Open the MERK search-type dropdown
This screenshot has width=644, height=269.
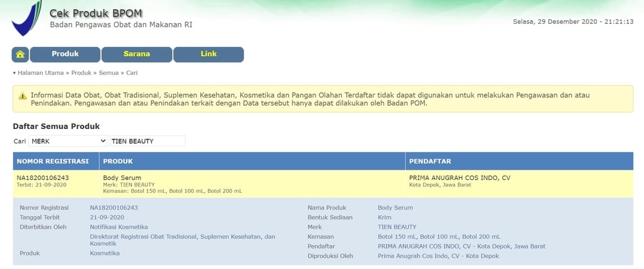coord(68,141)
